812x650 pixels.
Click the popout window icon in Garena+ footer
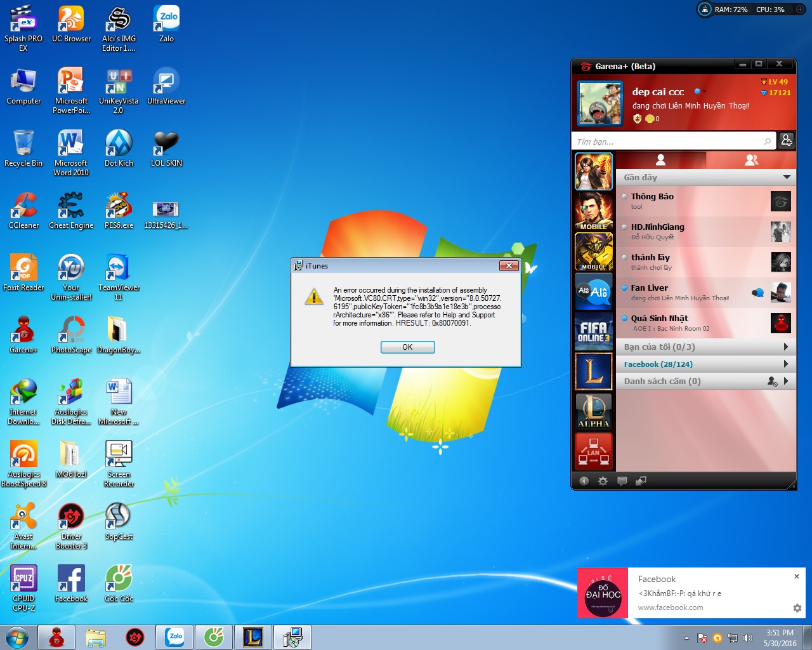click(641, 481)
